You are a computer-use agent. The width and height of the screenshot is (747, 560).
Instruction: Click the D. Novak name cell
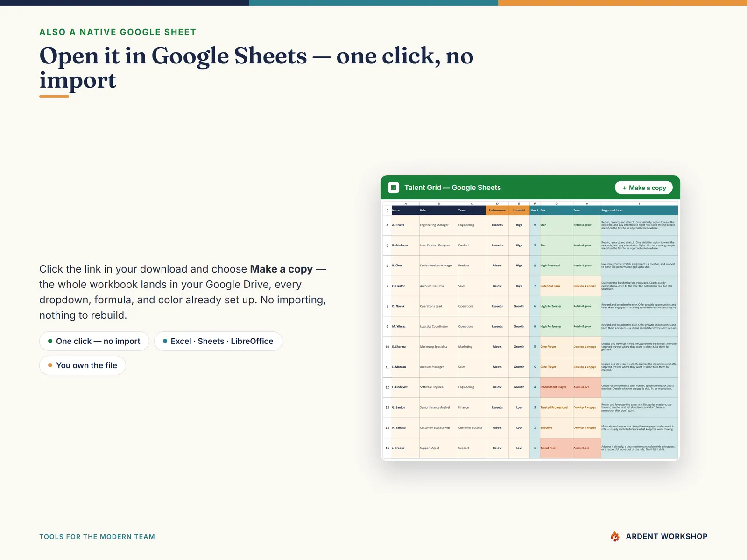(x=405, y=306)
